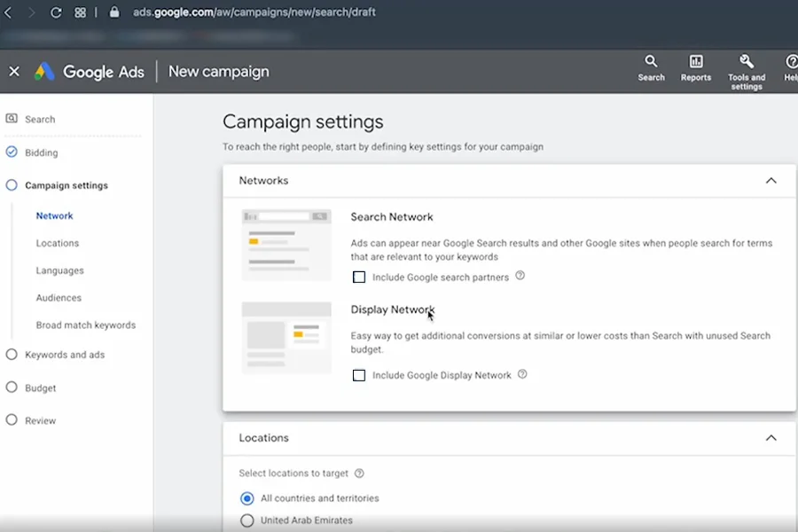
Task: Select the Search step in the sidebar
Action: [40, 119]
